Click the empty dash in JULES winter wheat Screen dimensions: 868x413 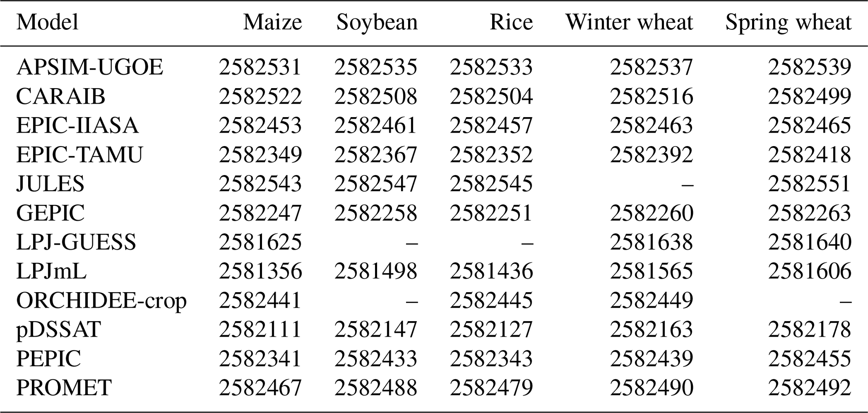[x=687, y=184]
